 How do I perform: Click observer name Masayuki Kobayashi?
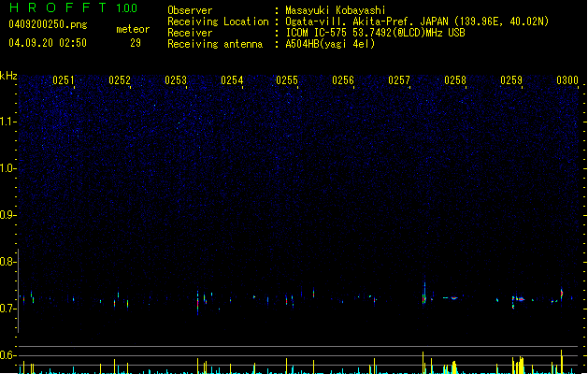[x=336, y=10]
